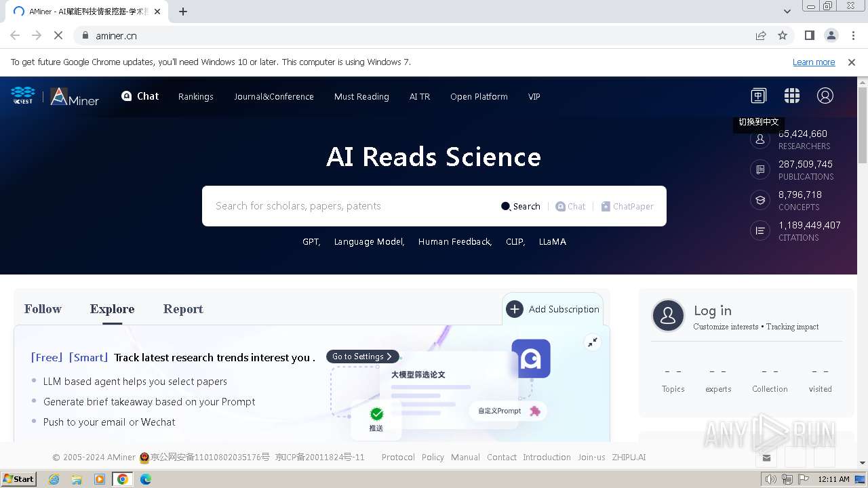Dismiss the Chrome update notification bar
The height and width of the screenshot is (488, 868).
(852, 62)
